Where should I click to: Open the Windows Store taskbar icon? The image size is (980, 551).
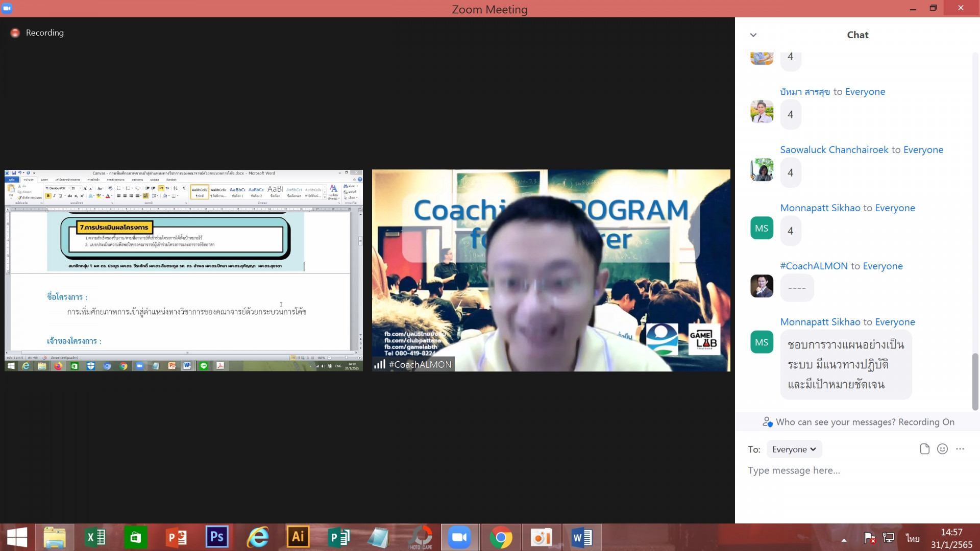coord(135,537)
